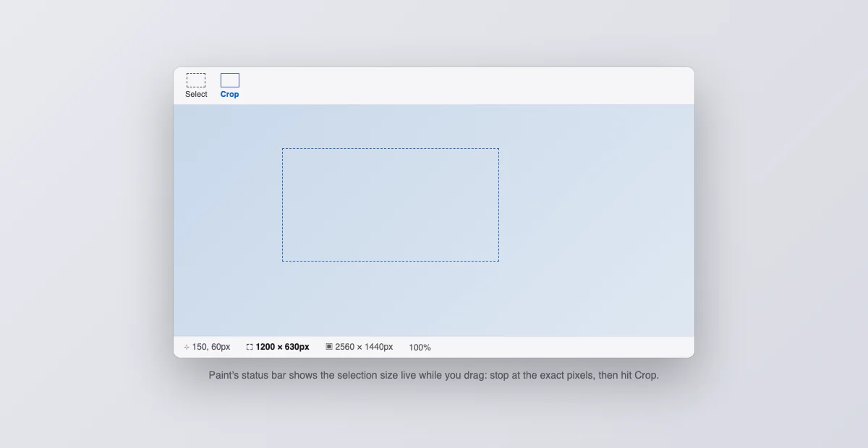Click the 100% zoom level
868x448 pixels.
click(420, 348)
